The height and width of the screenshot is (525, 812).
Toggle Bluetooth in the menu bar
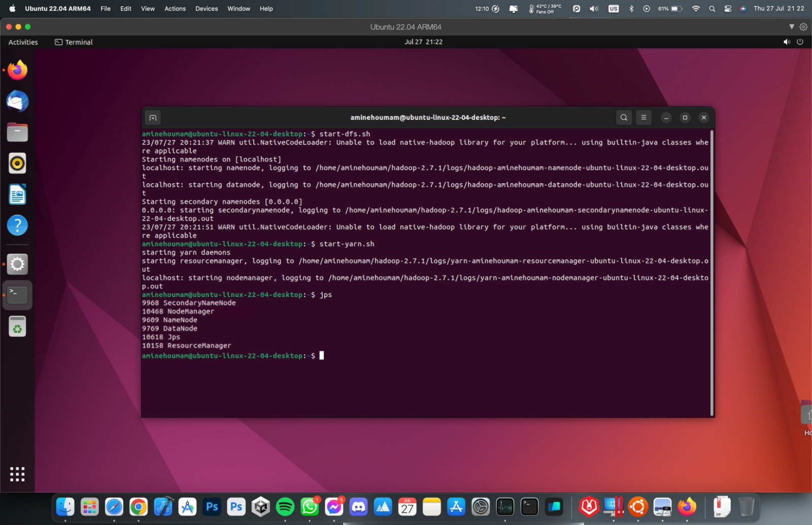(x=631, y=9)
